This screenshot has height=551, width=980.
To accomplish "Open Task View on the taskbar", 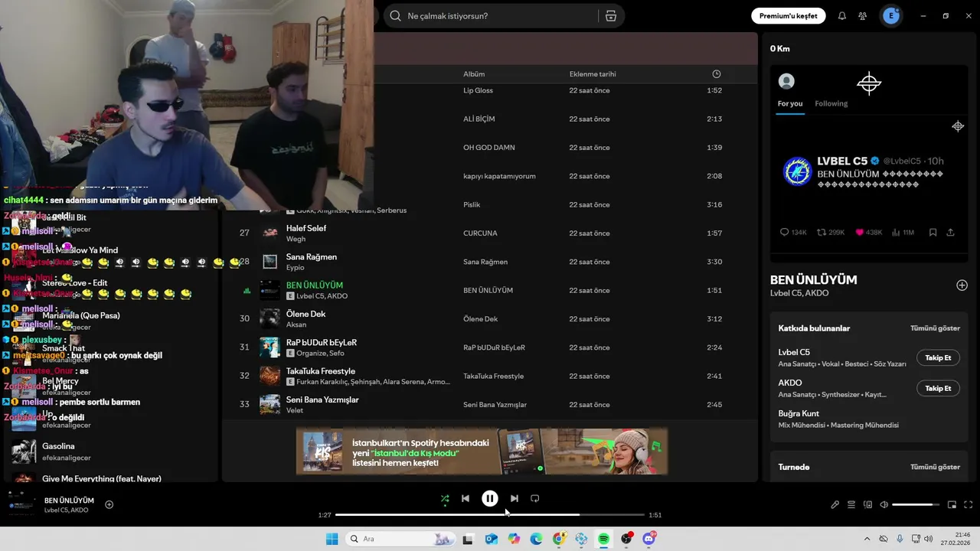I will tap(468, 539).
